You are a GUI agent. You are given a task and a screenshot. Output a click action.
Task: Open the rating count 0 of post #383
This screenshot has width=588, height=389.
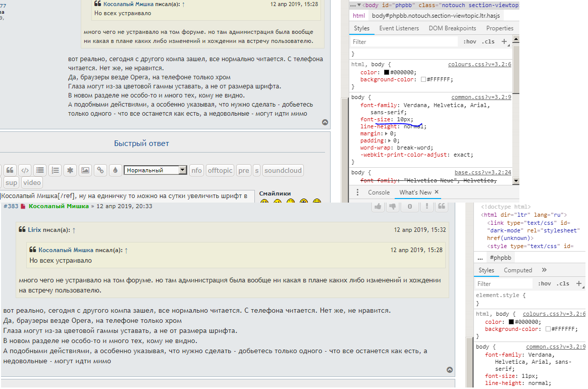[410, 206]
